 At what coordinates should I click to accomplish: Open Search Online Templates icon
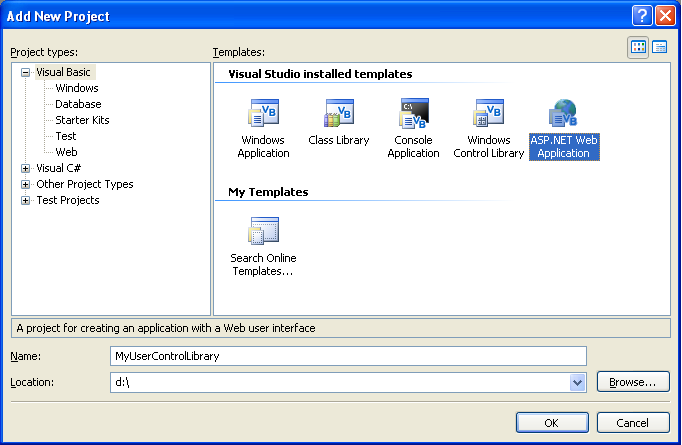click(x=263, y=232)
